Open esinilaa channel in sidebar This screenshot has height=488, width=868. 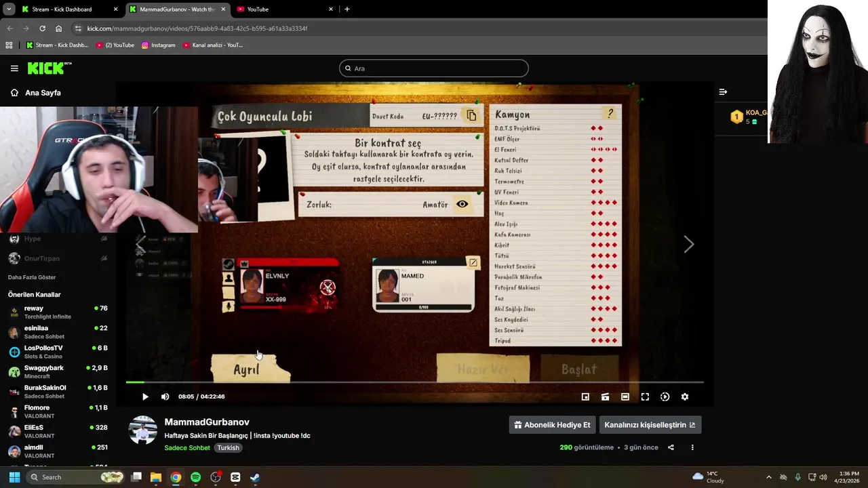pyautogui.click(x=58, y=332)
